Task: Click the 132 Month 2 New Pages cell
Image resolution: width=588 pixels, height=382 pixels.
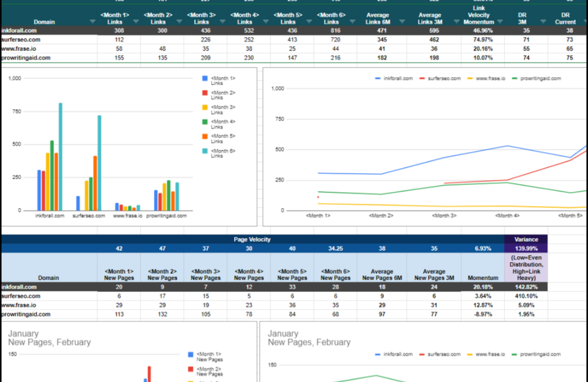Action: tap(162, 314)
